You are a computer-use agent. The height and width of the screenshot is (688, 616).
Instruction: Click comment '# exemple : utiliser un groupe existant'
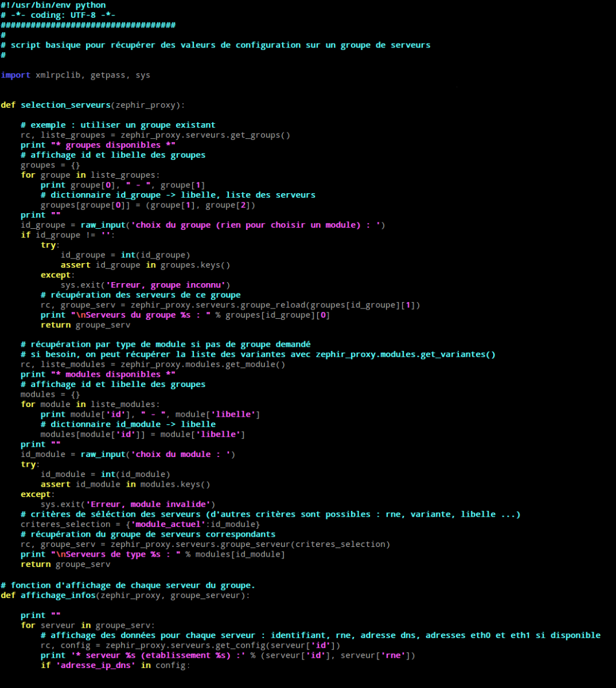point(118,125)
